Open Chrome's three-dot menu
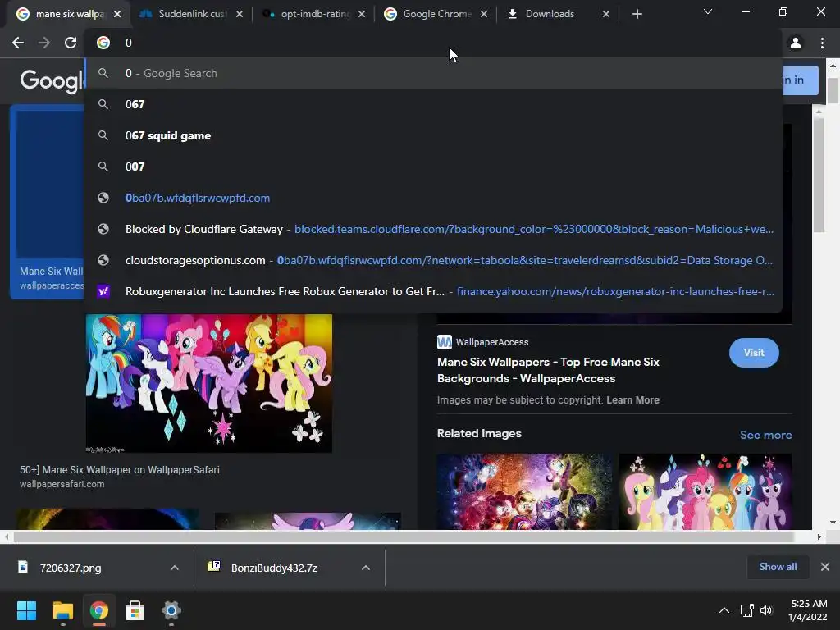 pyautogui.click(x=822, y=43)
